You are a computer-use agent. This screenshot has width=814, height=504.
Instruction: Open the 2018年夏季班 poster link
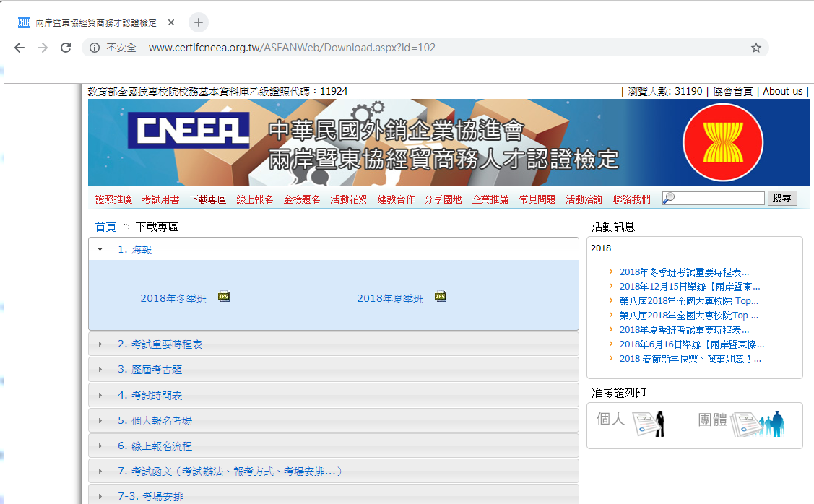point(390,298)
